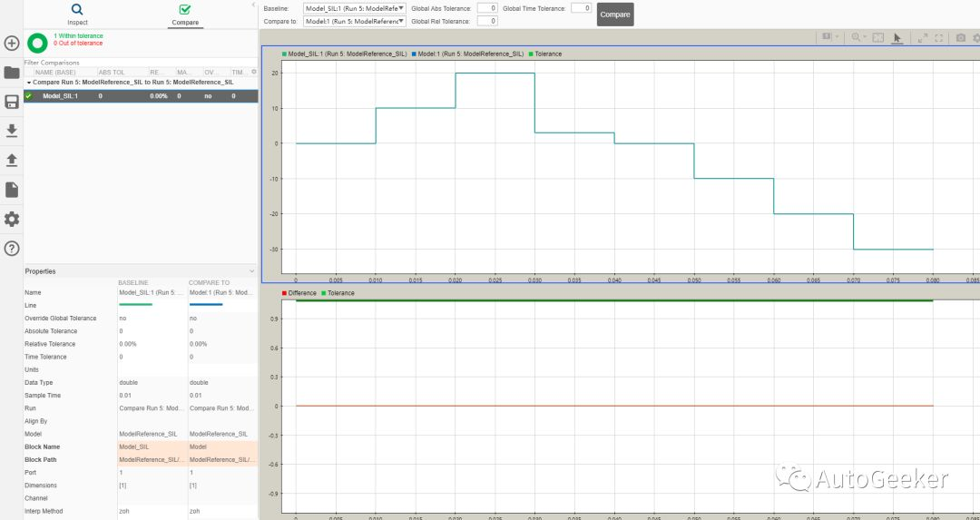Click the Export upload arrow icon

pos(11,160)
